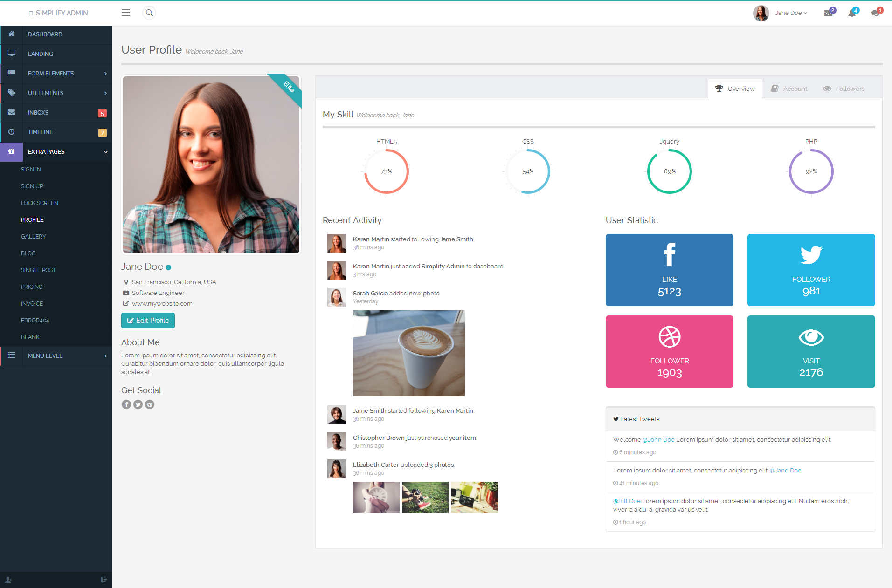Click the Jquery 89% skill gauge
The width and height of the screenshot is (892, 588).
point(669,171)
